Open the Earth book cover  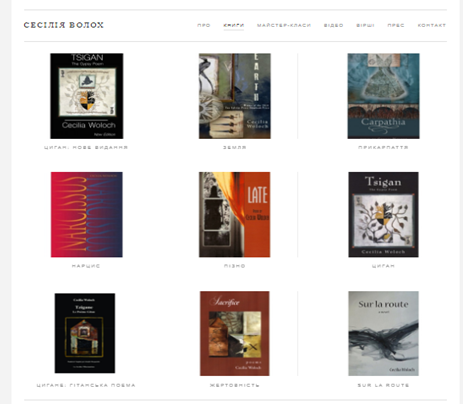pyautogui.click(x=235, y=96)
